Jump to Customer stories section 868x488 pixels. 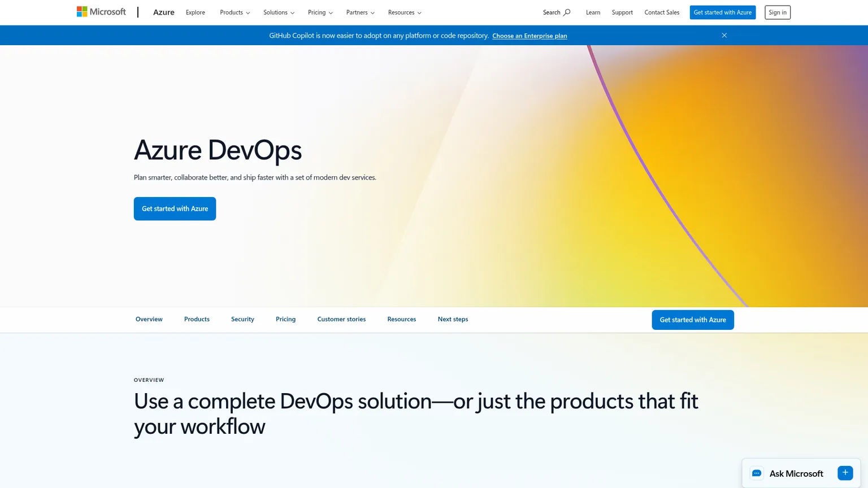[341, 319]
